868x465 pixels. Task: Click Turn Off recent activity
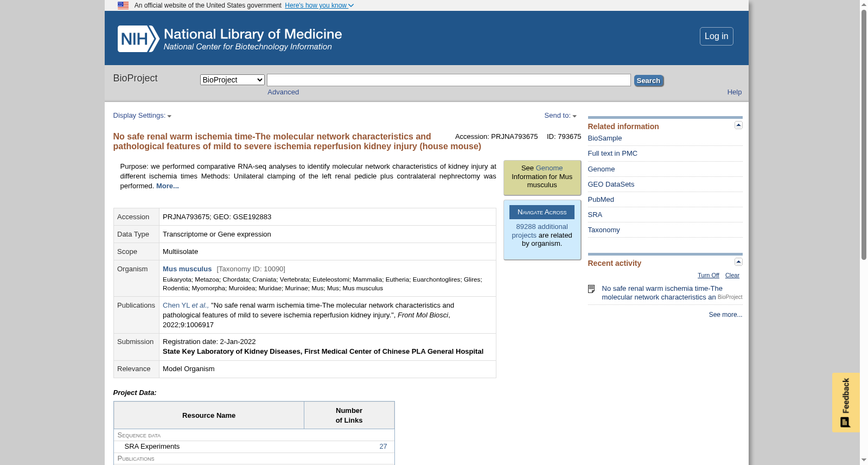coord(708,276)
